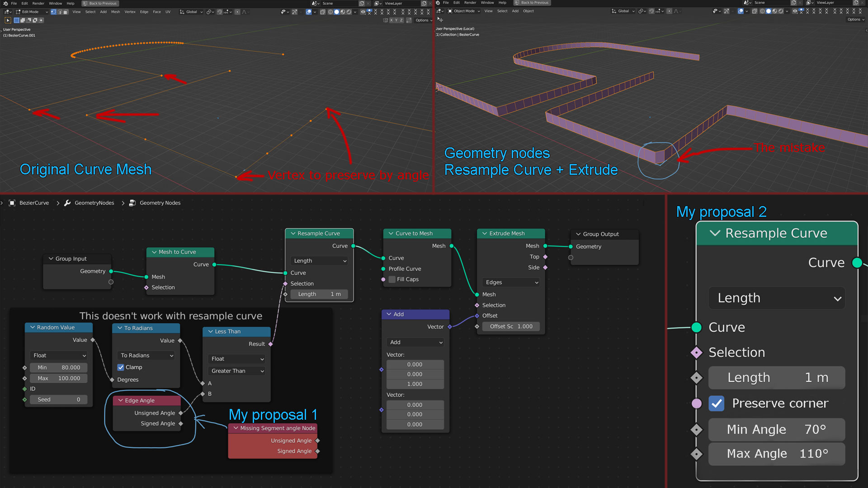Toggle gizmo display in left viewport header
868x488 pixels.
point(294,12)
